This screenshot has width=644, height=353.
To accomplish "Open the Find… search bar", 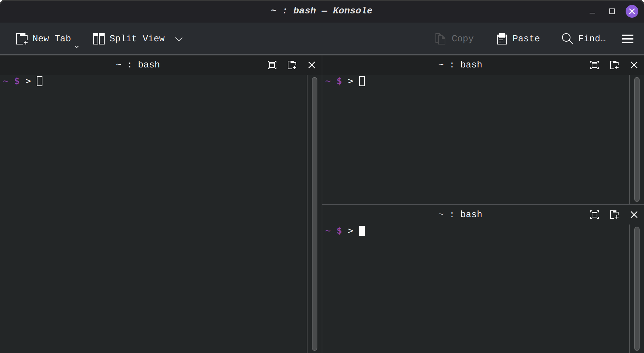I will click(584, 39).
